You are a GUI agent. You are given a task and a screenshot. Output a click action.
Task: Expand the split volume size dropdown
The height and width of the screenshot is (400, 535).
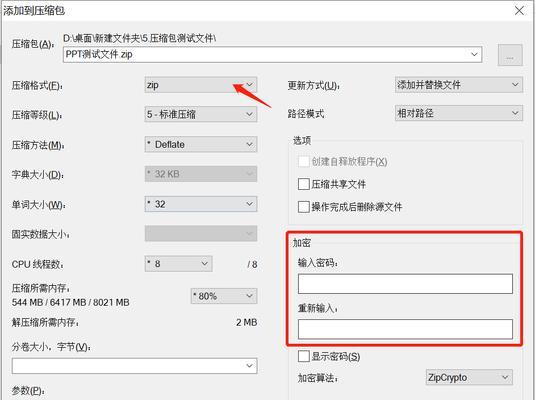(x=134, y=366)
